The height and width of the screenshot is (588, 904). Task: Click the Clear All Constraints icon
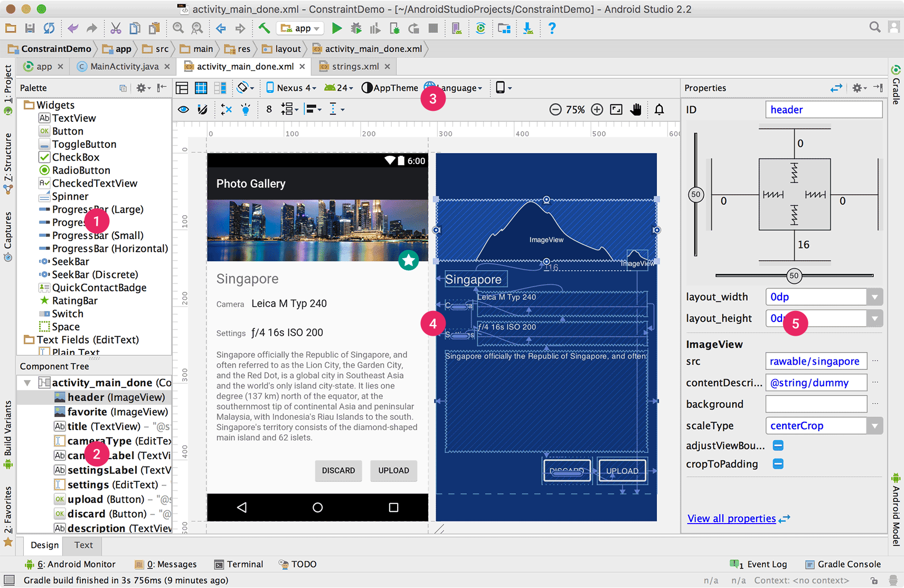[x=227, y=109]
